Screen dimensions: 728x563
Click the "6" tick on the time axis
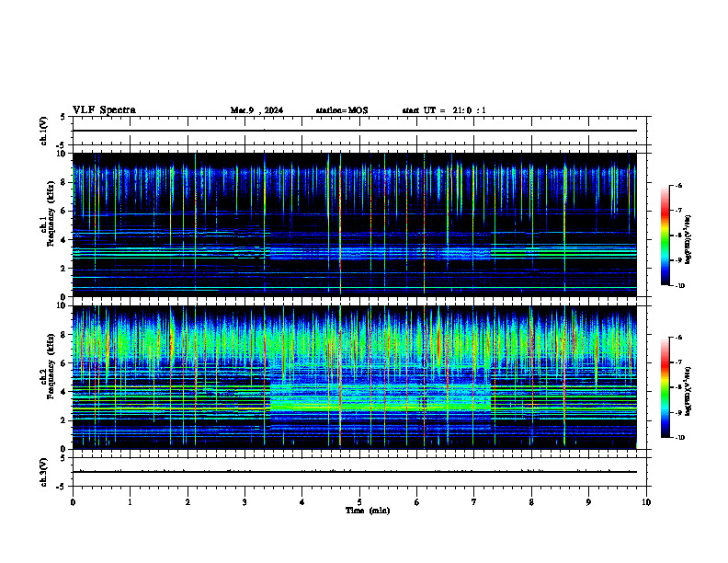point(417,502)
